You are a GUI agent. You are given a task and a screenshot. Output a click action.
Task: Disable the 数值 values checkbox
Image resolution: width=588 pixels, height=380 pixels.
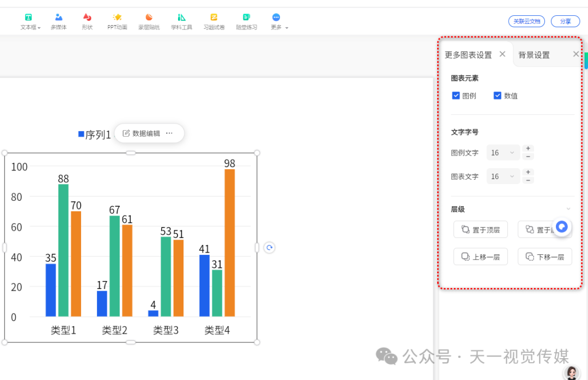(x=497, y=95)
